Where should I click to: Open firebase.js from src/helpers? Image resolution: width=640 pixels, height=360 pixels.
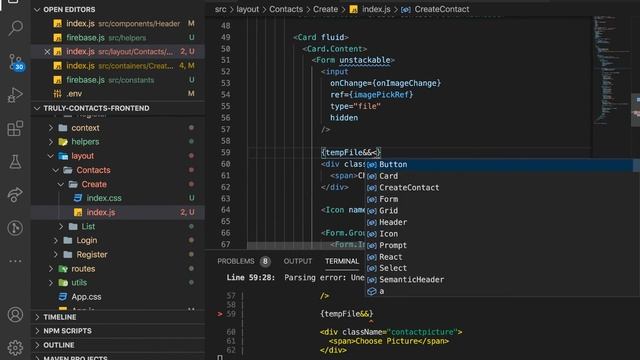tap(118, 38)
